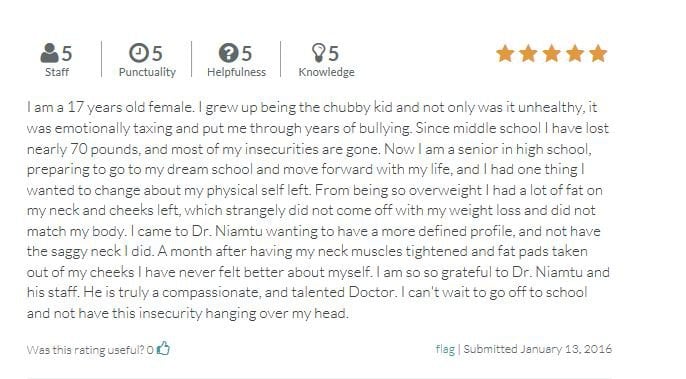686x379 pixels.
Task: Click the Knowledge score number 5
Action: tap(333, 53)
